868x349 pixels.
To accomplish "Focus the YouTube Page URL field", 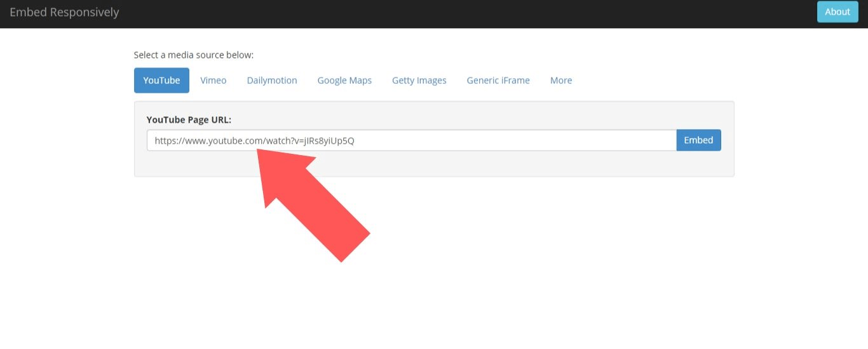I will (412, 140).
